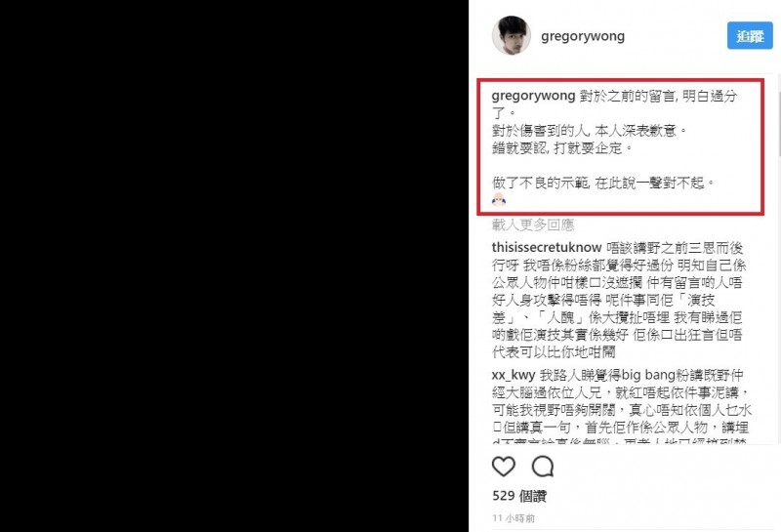Open the comment speech bubble icon
Viewport: 781px width, 532px height.
543,467
